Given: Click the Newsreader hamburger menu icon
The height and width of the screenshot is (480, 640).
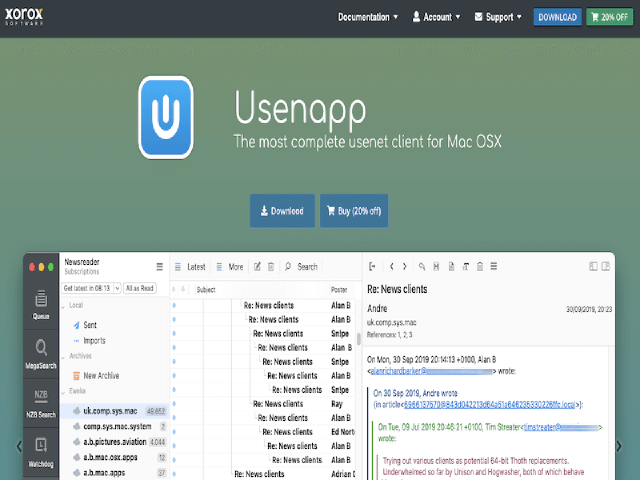Looking at the screenshot, I should [160, 267].
